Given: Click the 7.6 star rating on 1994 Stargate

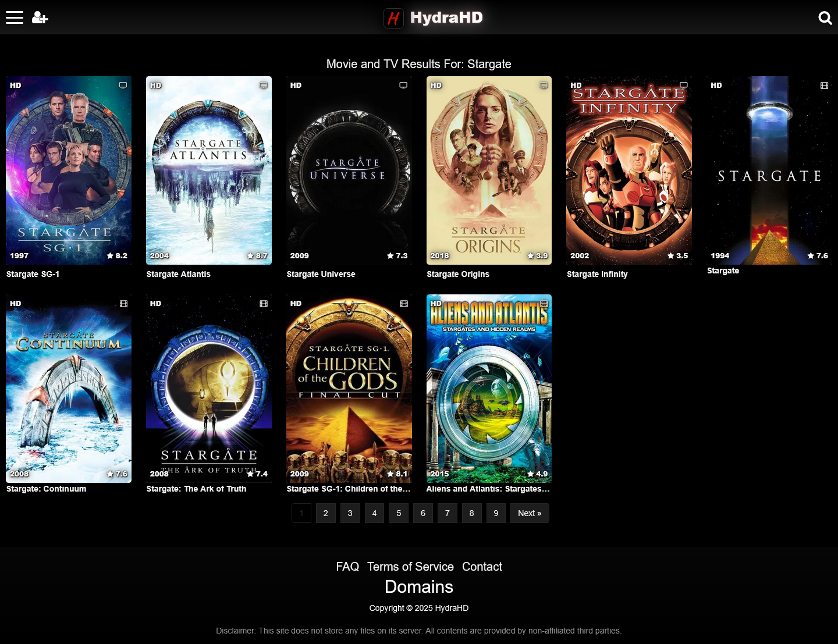Looking at the screenshot, I should [818, 255].
